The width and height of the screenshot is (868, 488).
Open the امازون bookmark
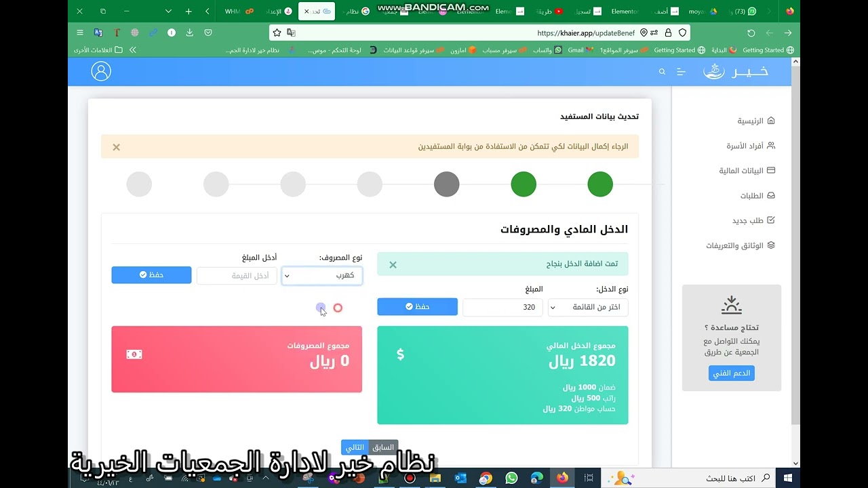pyautogui.click(x=463, y=50)
